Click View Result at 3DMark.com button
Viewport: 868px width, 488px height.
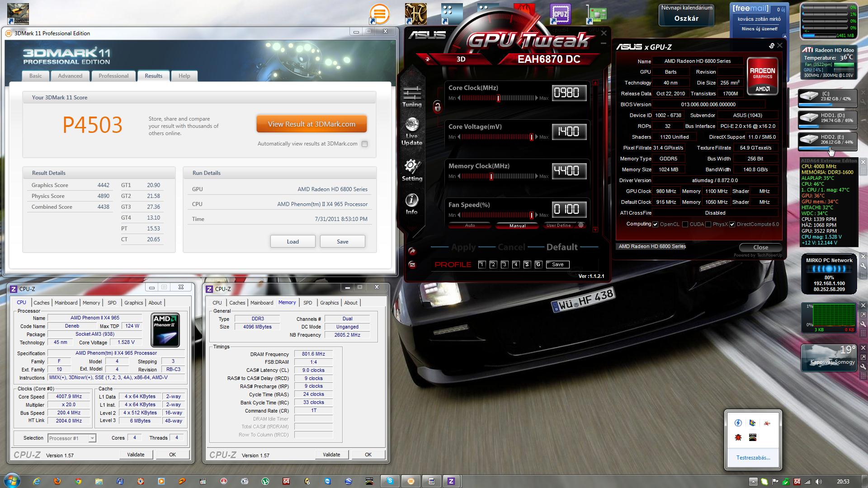pos(311,124)
